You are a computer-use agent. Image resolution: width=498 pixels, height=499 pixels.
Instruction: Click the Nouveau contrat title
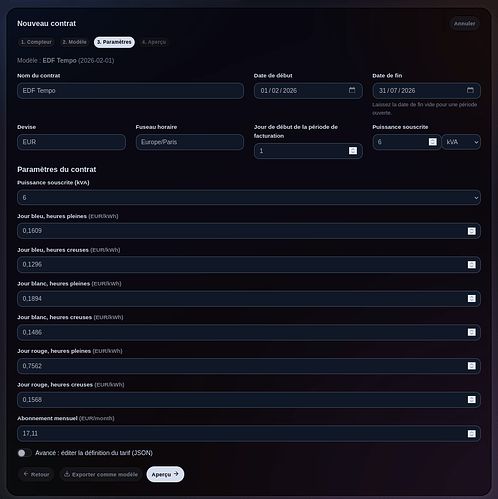point(46,23)
